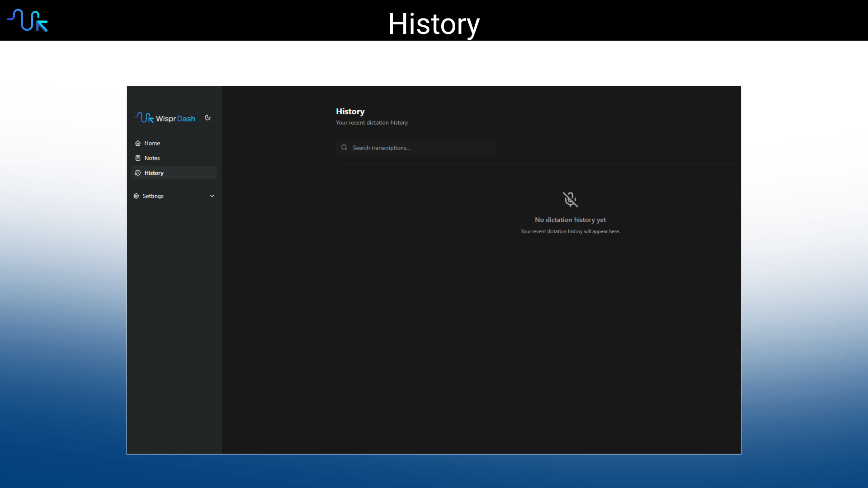
Task: Click the Notes document icon
Action: click(138, 158)
